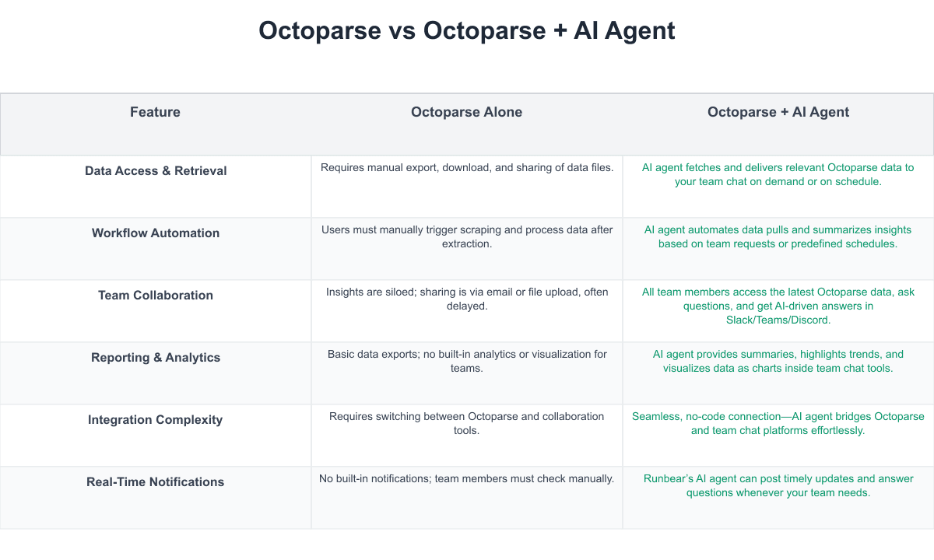The image size is (934, 560).
Task: Select the 'Workflow Automation' row label
Action: click(156, 233)
